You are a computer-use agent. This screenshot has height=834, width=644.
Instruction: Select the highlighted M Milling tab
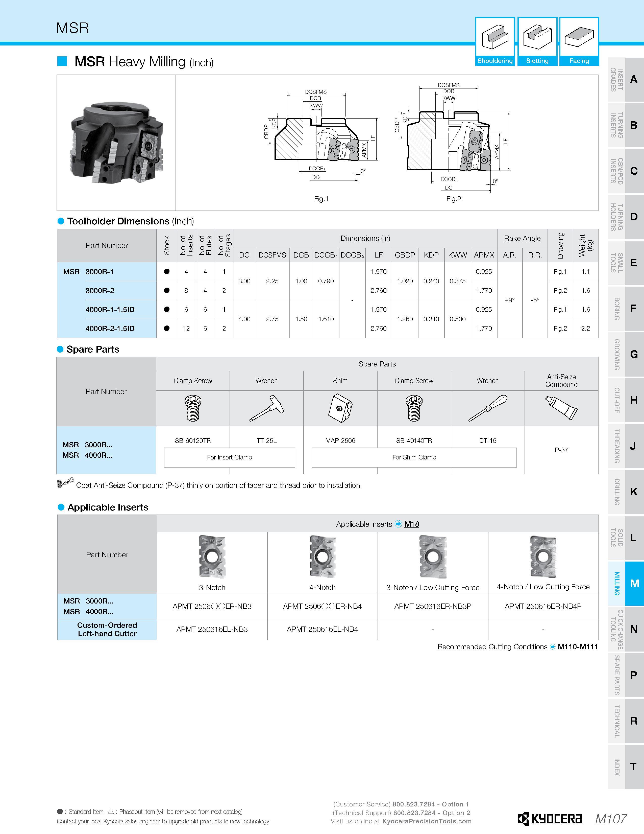626,584
